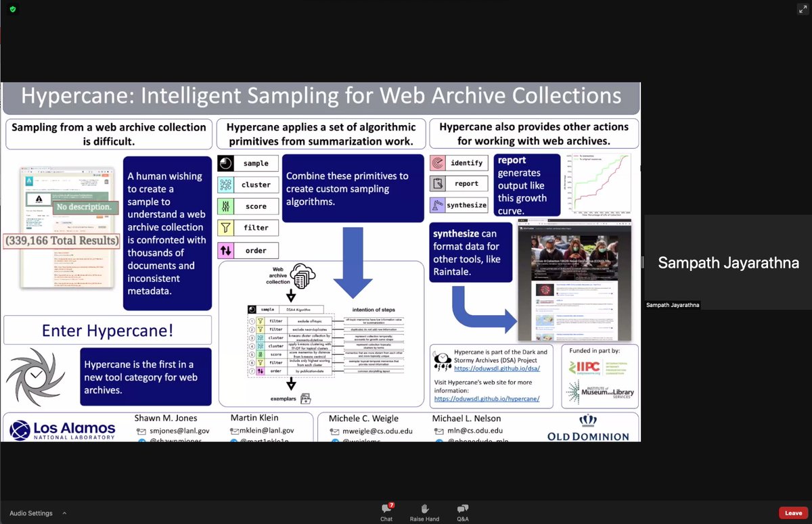
Task: Open the Q&A panel
Action: [463, 513]
